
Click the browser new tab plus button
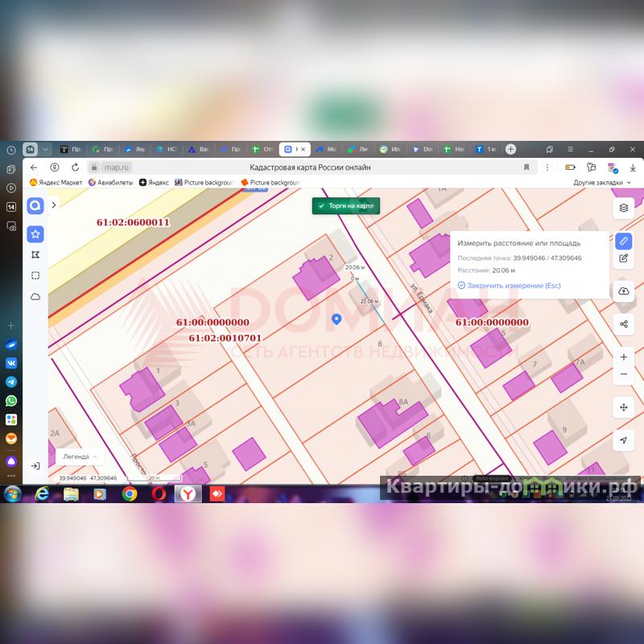(510, 149)
